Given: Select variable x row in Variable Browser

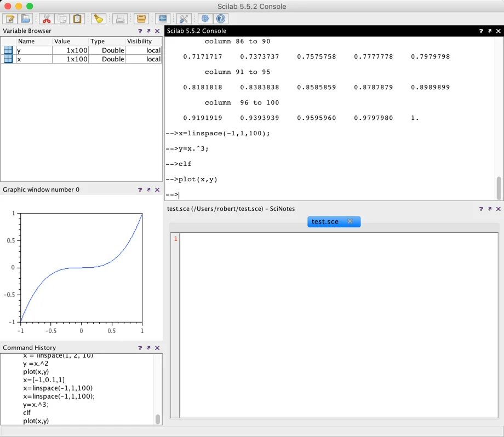Looking at the screenshot, I should [x=82, y=59].
